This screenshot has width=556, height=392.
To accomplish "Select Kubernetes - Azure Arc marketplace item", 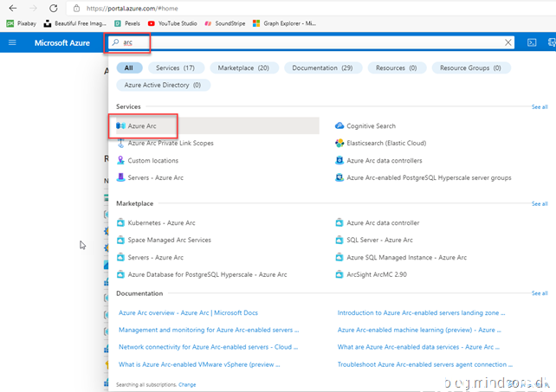I will click(x=161, y=222).
